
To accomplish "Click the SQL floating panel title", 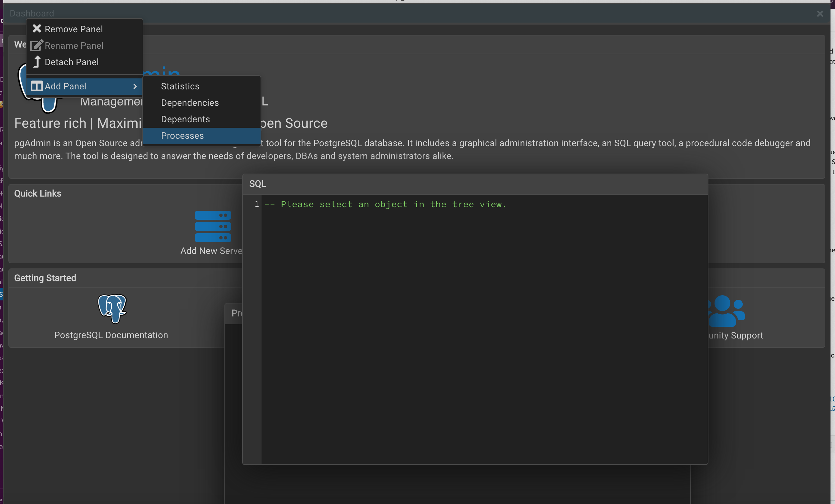I will point(258,184).
